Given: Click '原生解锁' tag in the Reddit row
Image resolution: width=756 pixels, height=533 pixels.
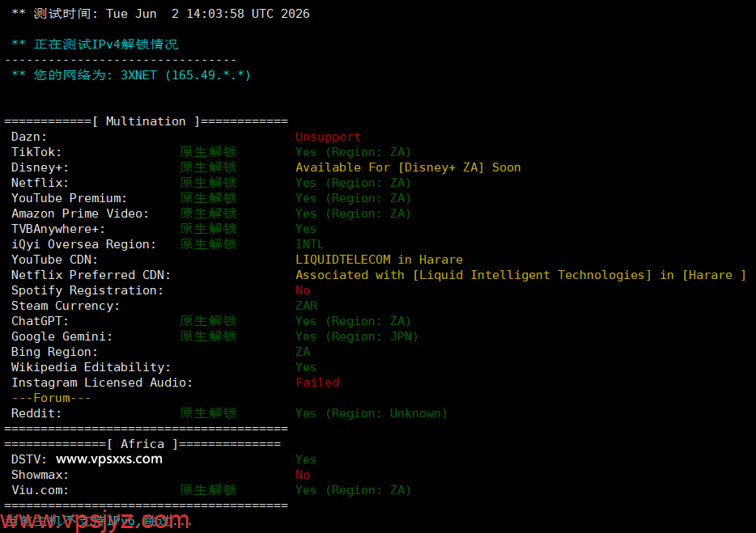Looking at the screenshot, I should [208, 413].
